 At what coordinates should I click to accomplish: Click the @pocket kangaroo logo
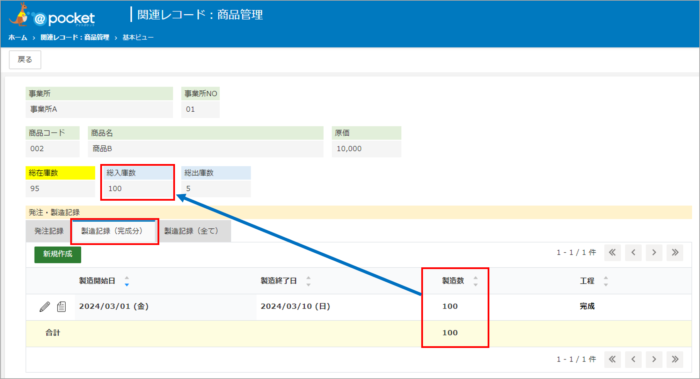[52, 16]
